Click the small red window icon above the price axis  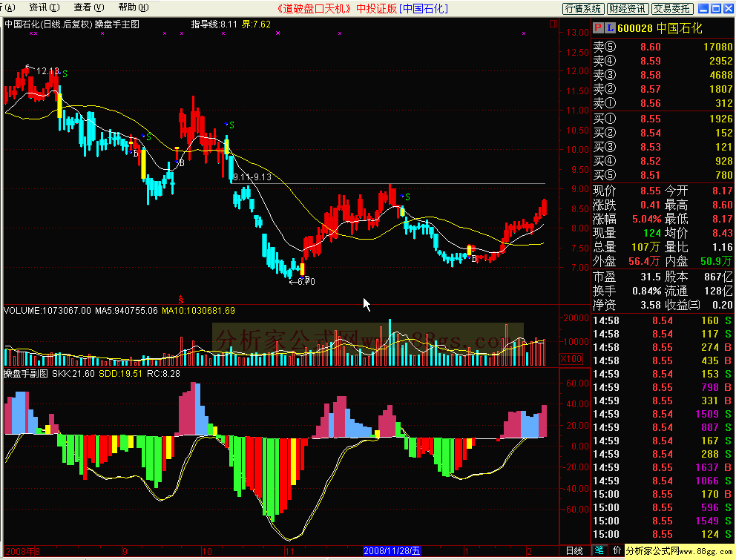(x=553, y=24)
